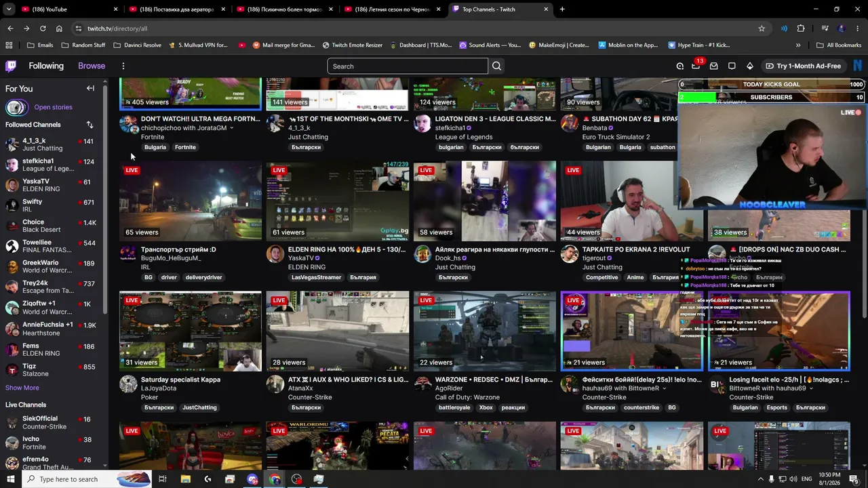Open the YaskaTV channel name link under the ELDEN RING card
Viewport: 868px width, 488px height.
pyautogui.click(x=301, y=258)
